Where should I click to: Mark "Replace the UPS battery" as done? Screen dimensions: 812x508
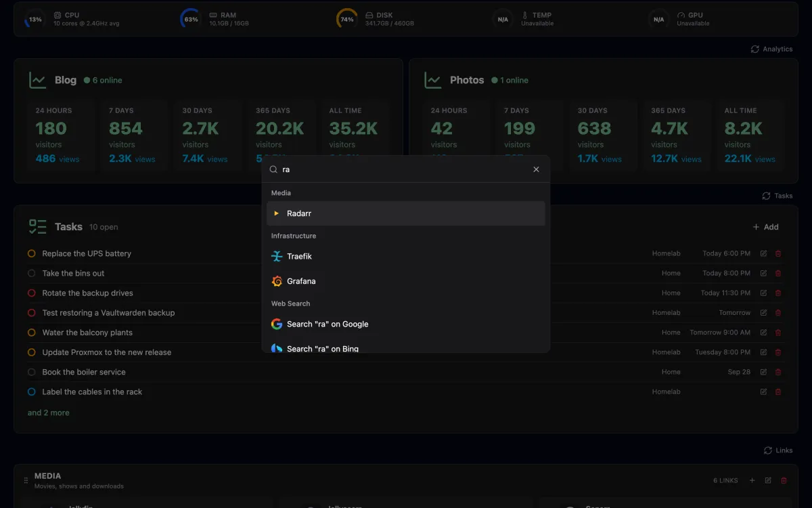31,253
